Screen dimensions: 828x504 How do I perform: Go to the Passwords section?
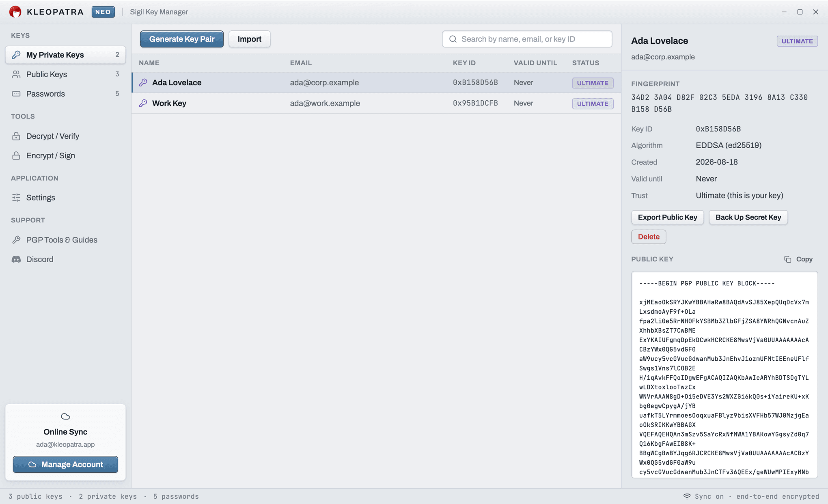pyautogui.click(x=65, y=94)
